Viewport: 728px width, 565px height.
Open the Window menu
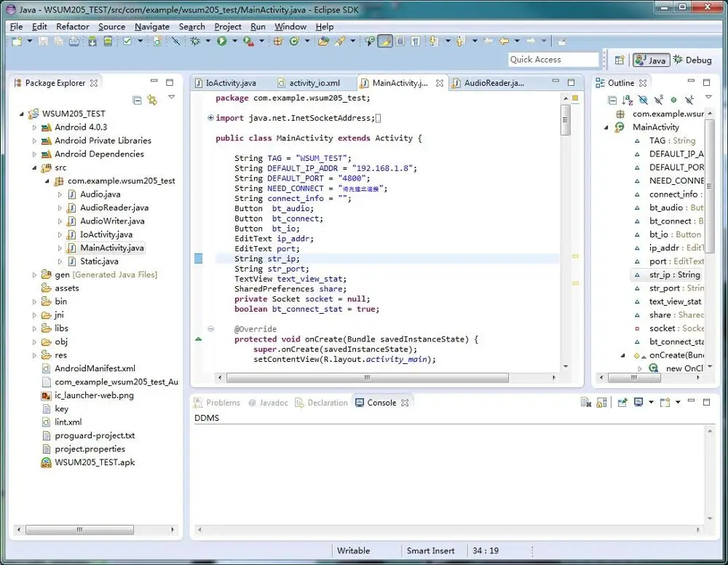pyautogui.click(x=290, y=27)
